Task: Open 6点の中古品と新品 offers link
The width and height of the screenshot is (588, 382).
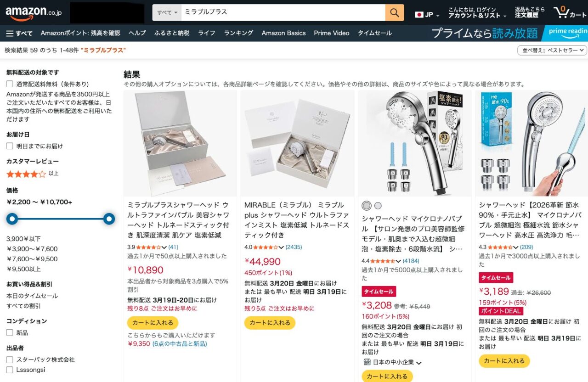Action: (180, 344)
